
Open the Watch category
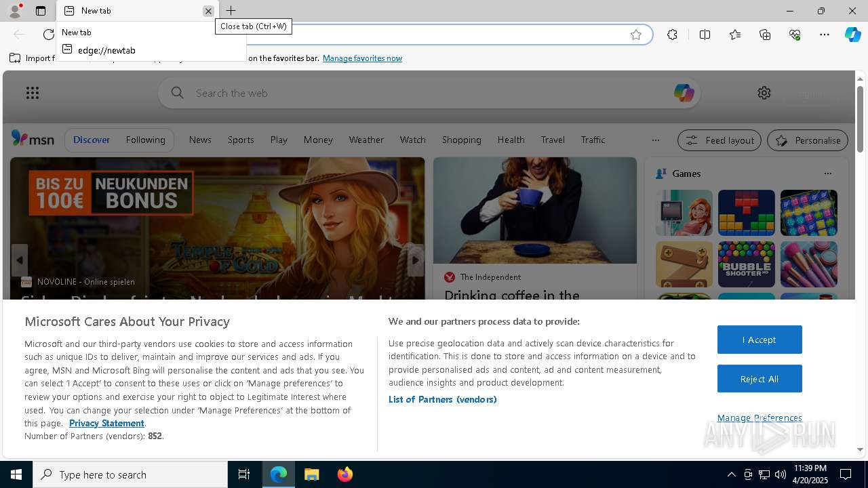(412, 140)
